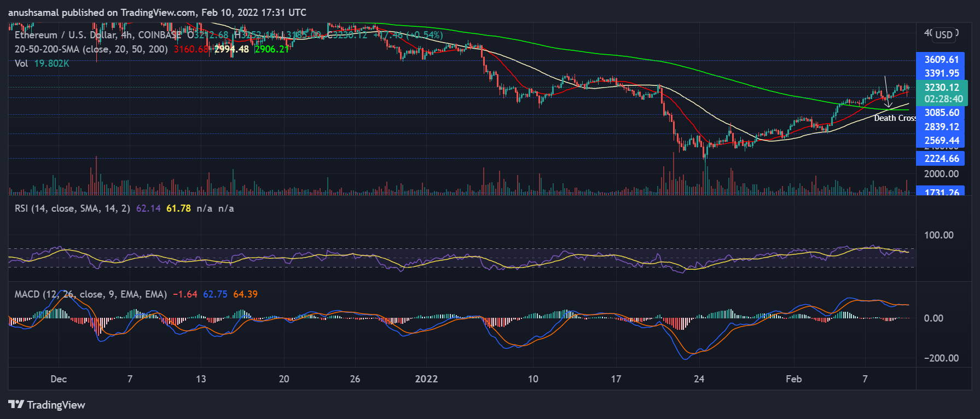Select the 3609.61 price level label
Screen dimensions: 980x419
tap(941, 60)
